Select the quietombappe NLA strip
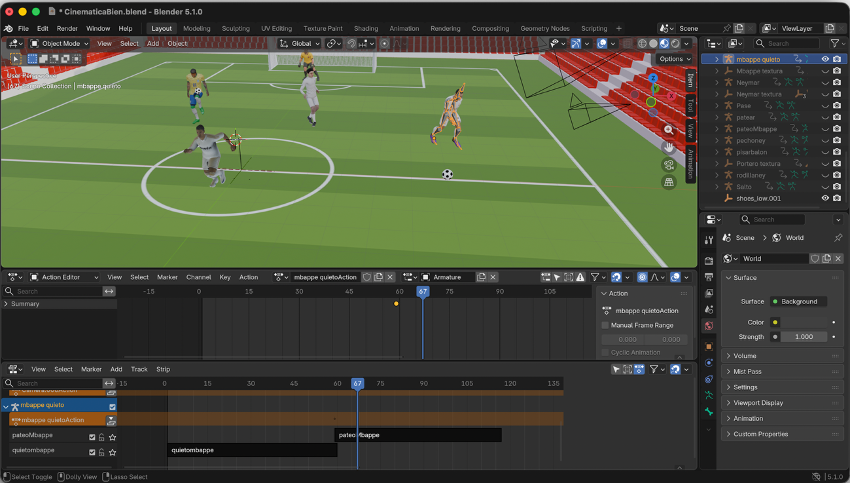The height and width of the screenshot is (484, 850). [250, 450]
